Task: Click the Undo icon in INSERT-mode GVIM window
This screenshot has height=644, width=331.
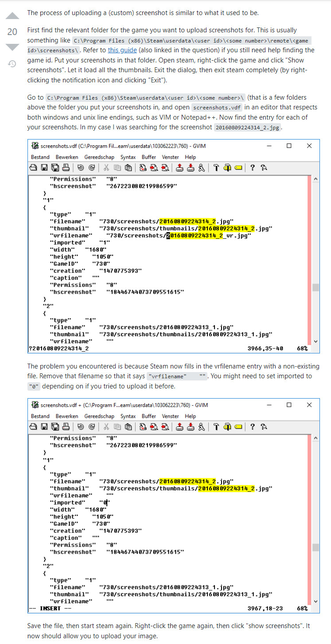Action: point(80,427)
